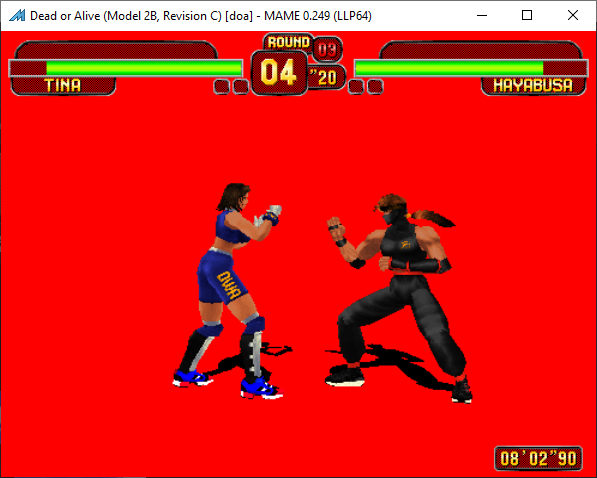Click the round number 03 indicator
Viewport: 597px width, 478px height.
click(327, 49)
